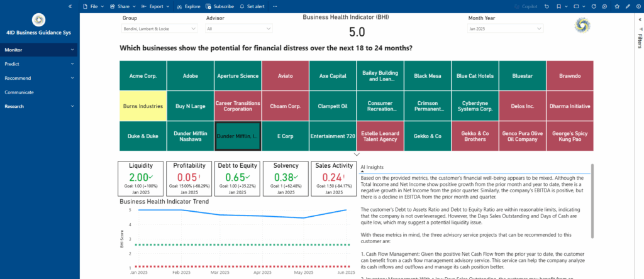Image resolution: width=644 pixels, height=279 pixels.
Task: Select the E Corp tile
Action: [x=285, y=136]
